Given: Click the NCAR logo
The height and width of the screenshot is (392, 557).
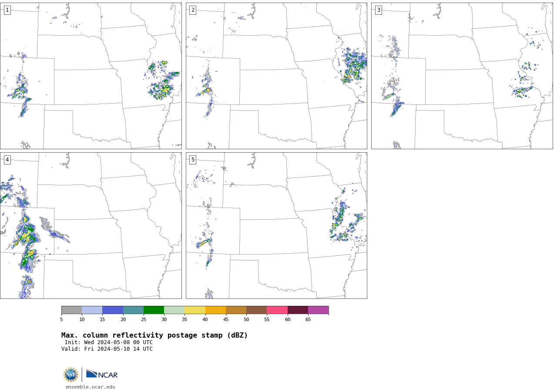Looking at the screenshot, I should point(102,374).
